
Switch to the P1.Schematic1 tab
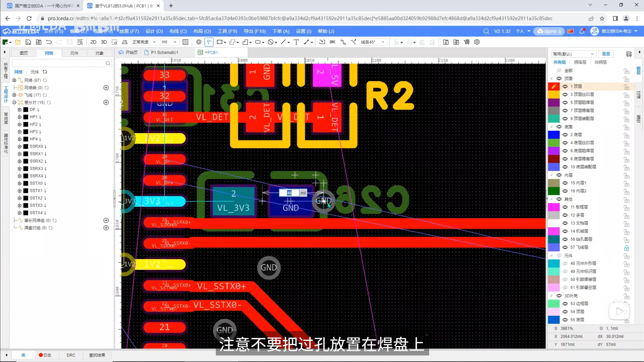(x=164, y=53)
